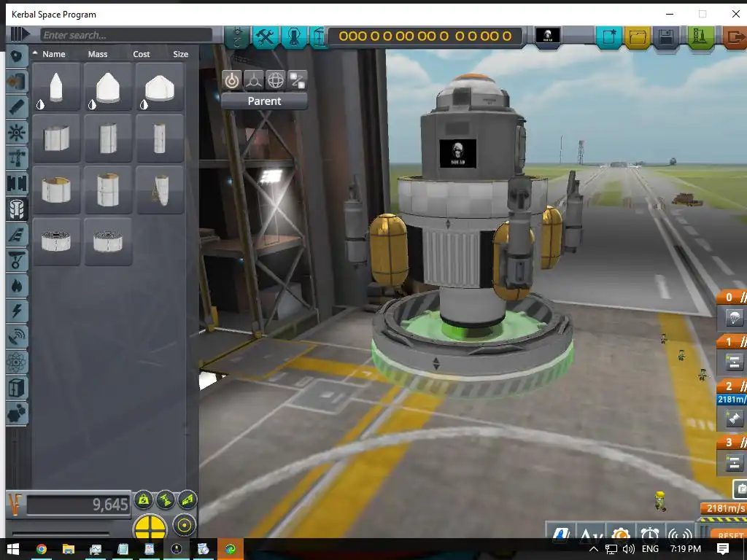This screenshot has height=560, width=747.
Task: Change variant of the small pointed nose cone
Action: (41, 104)
